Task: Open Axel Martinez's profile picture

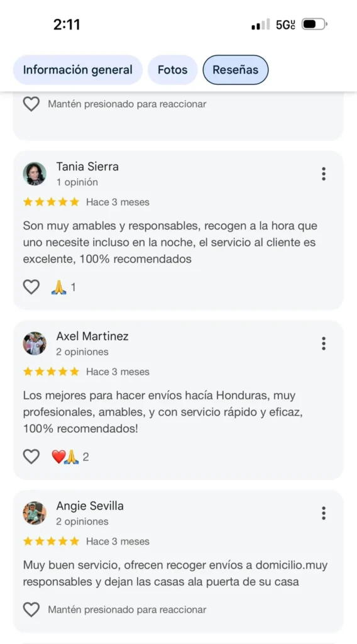Action: 35,343
